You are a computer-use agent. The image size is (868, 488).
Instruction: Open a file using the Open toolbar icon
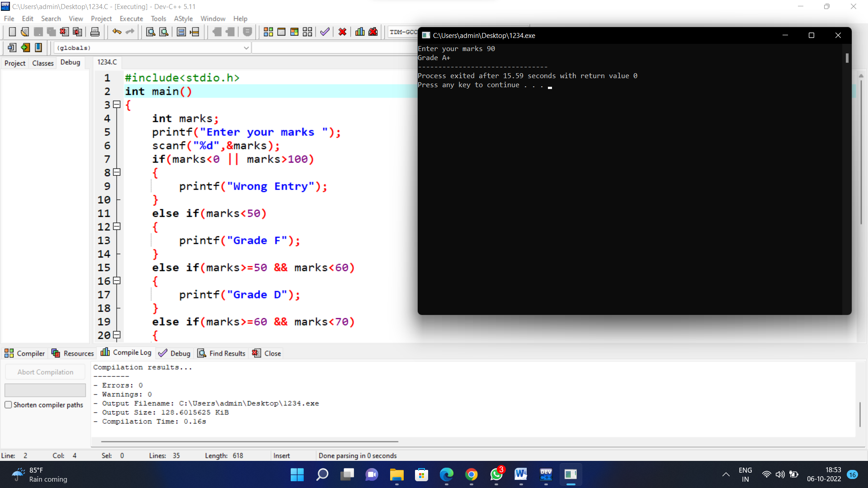pos(24,32)
